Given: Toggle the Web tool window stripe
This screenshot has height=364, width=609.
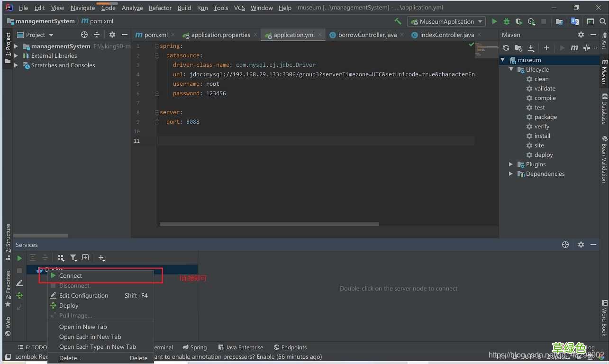Looking at the screenshot, I should pyautogui.click(x=8, y=327).
